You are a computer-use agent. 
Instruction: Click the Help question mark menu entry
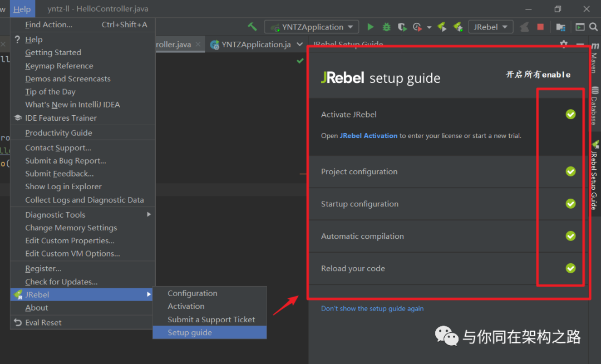point(82,40)
